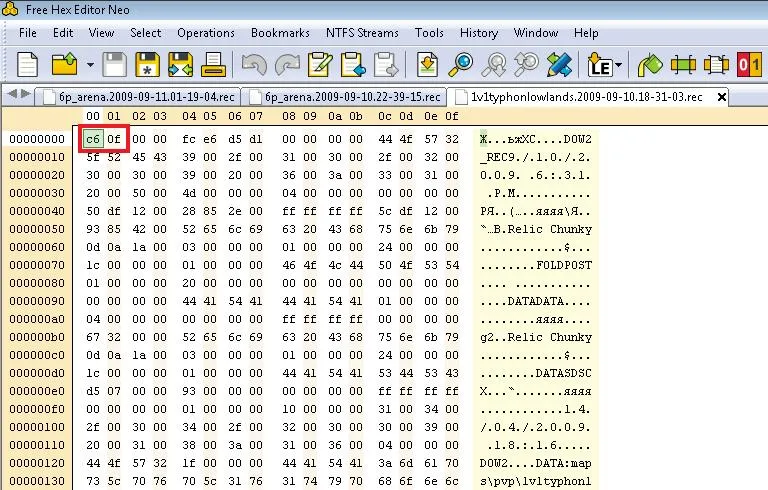Toggle the red 01 view mode button
This screenshot has height=490, width=768.
point(749,65)
